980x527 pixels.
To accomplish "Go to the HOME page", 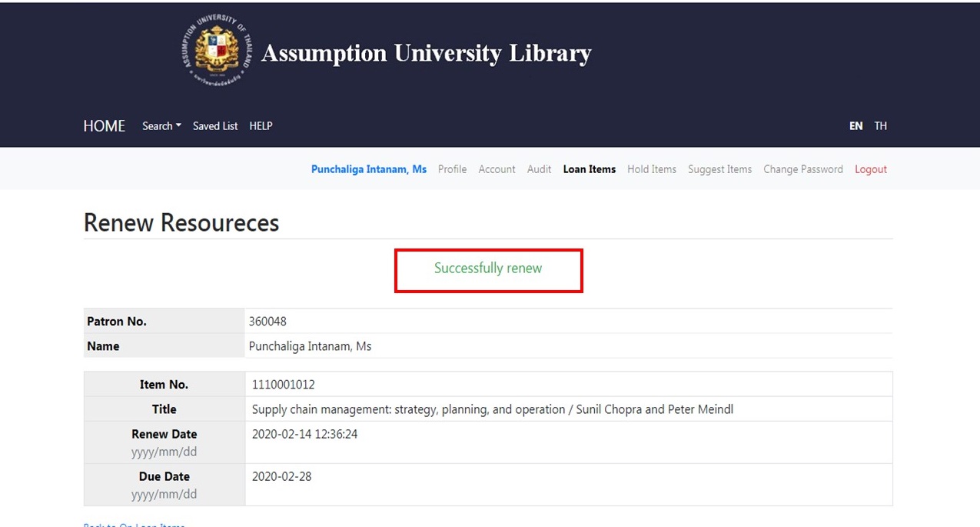I will point(105,126).
